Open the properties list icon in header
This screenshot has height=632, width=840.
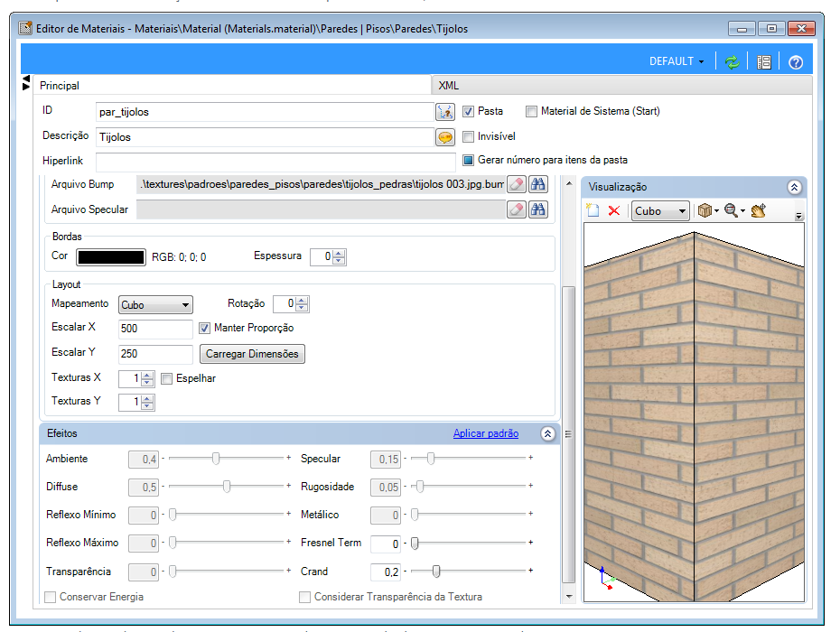(764, 62)
